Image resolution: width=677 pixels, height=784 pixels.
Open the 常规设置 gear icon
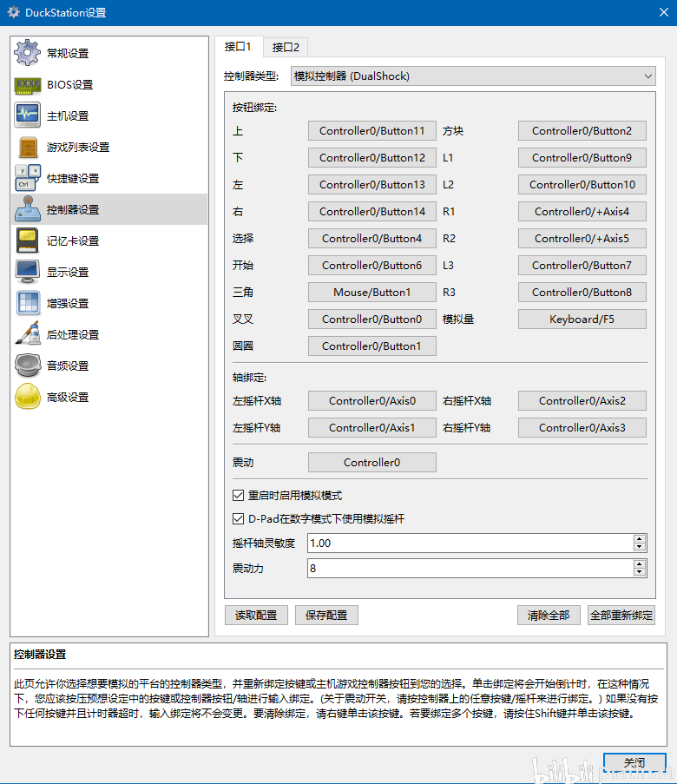tap(28, 52)
